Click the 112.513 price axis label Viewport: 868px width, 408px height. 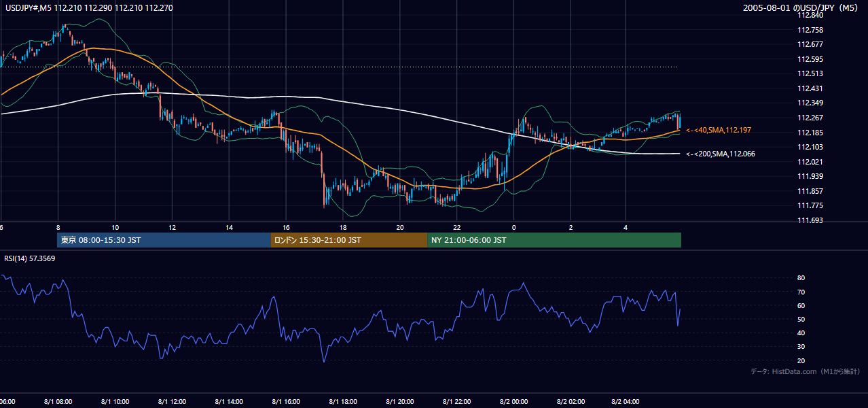[810, 73]
